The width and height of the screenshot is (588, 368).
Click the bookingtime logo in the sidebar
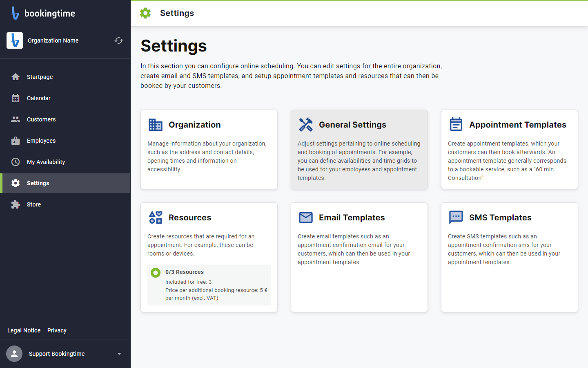(x=43, y=13)
